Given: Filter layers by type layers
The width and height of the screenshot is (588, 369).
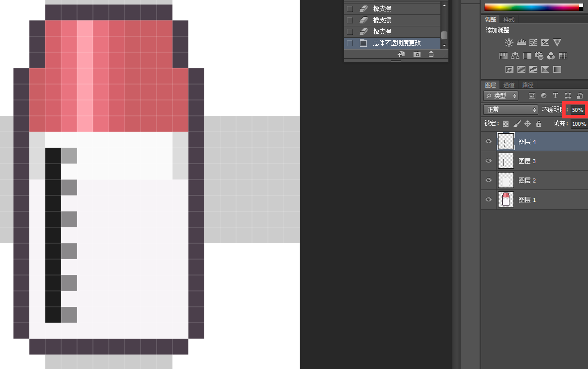Looking at the screenshot, I should pos(556,95).
